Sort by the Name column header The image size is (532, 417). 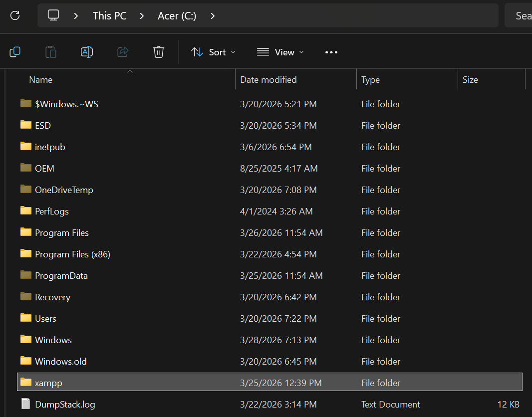[x=41, y=80]
